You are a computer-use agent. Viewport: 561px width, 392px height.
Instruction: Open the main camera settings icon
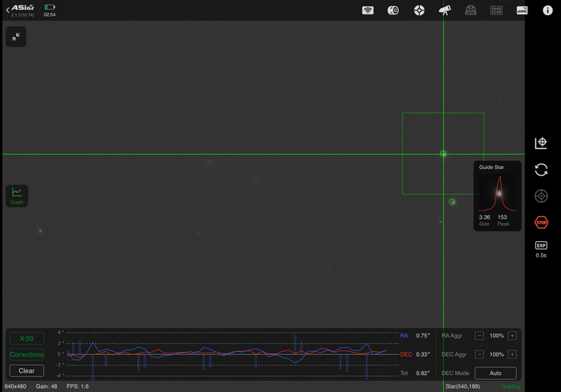click(394, 10)
